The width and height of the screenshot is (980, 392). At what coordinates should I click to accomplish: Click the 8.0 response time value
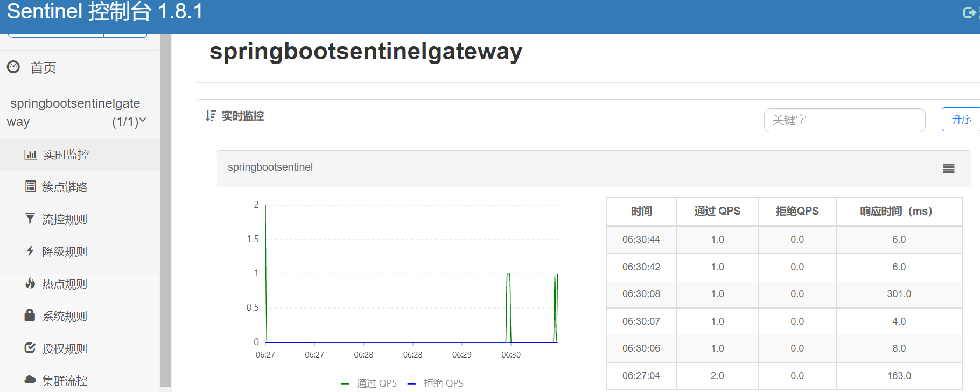[899, 348]
